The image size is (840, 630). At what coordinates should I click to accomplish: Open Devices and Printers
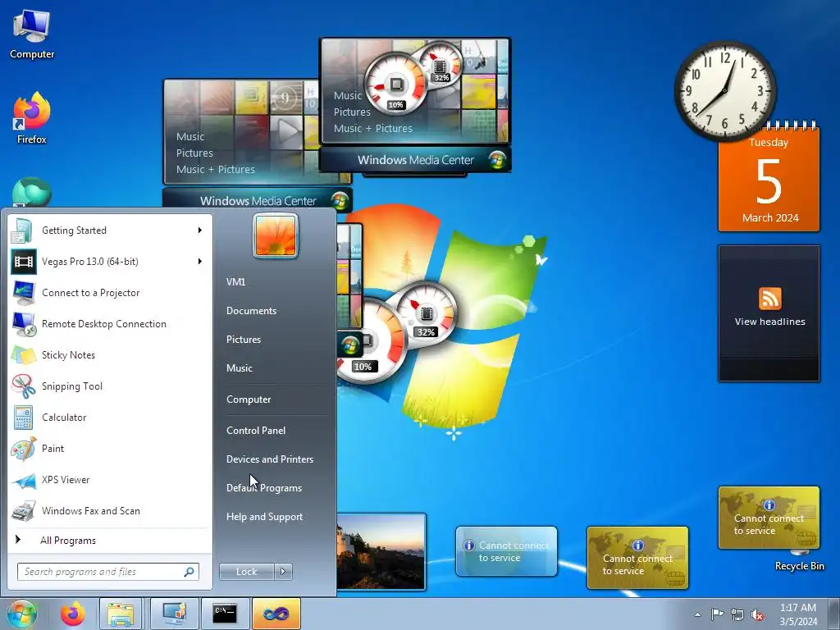[x=270, y=459]
